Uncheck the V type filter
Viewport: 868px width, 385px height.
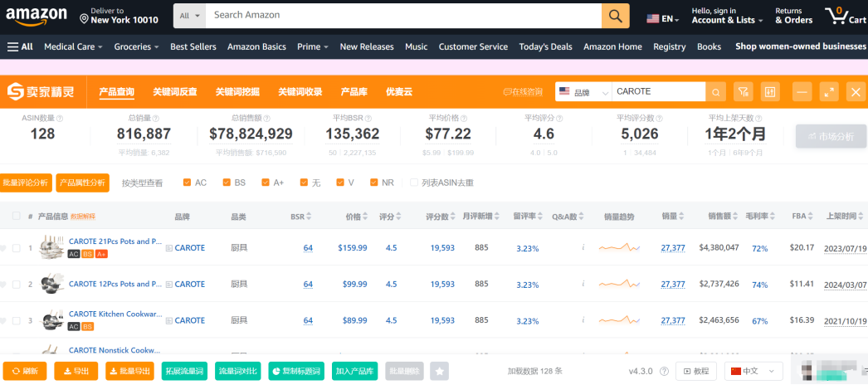[340, 183]
